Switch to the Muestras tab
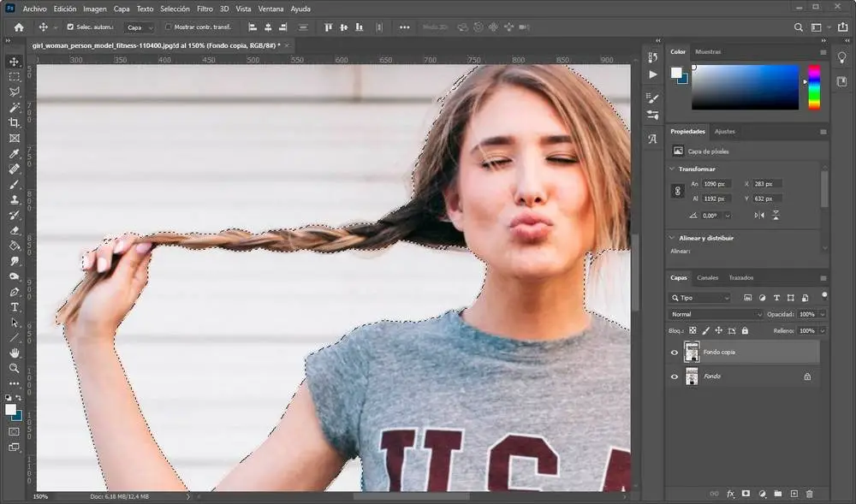Image resolution: width=856 pixels, height=504 pixels. 708,52
